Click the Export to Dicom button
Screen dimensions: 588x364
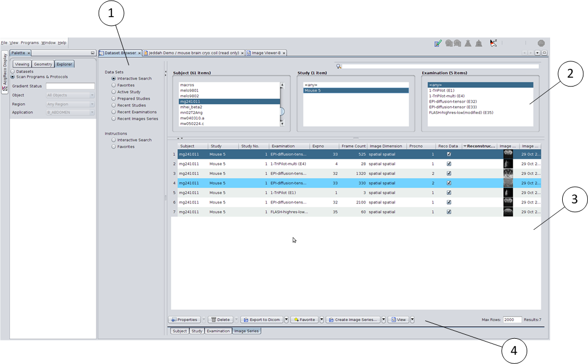pyautogui.click(x=262, y=320)
